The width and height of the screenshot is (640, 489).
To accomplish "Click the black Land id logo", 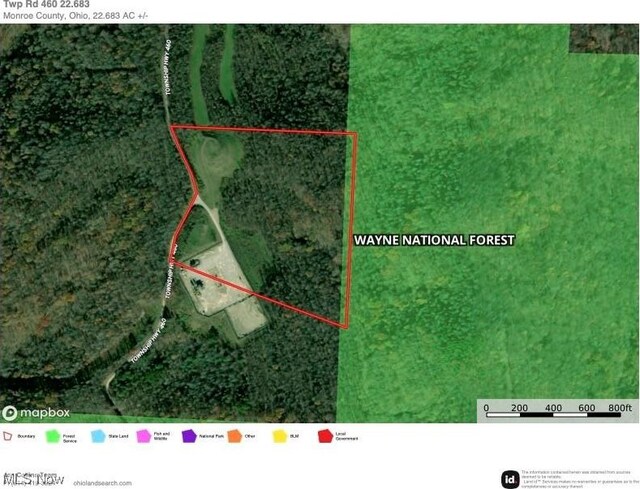I will [x=510, y=479].
